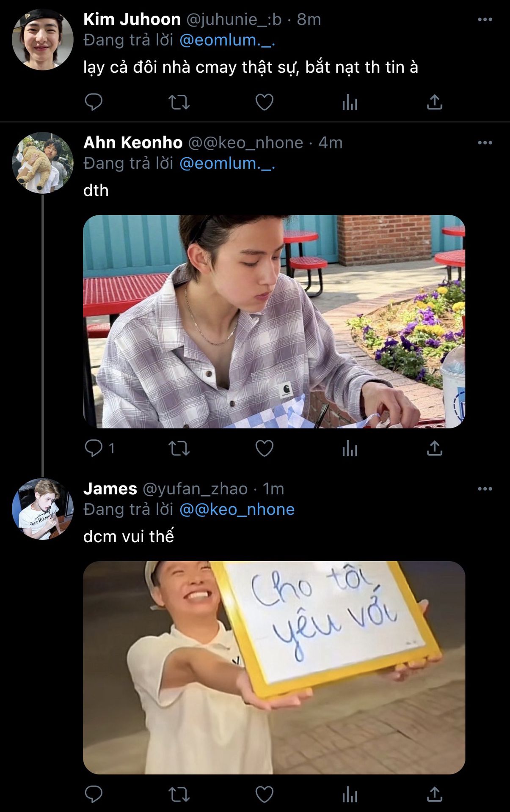Open @eomlum._. mention in Kim Juhoon's reply
Screen dimensions: 510x812
coord(227,40)
